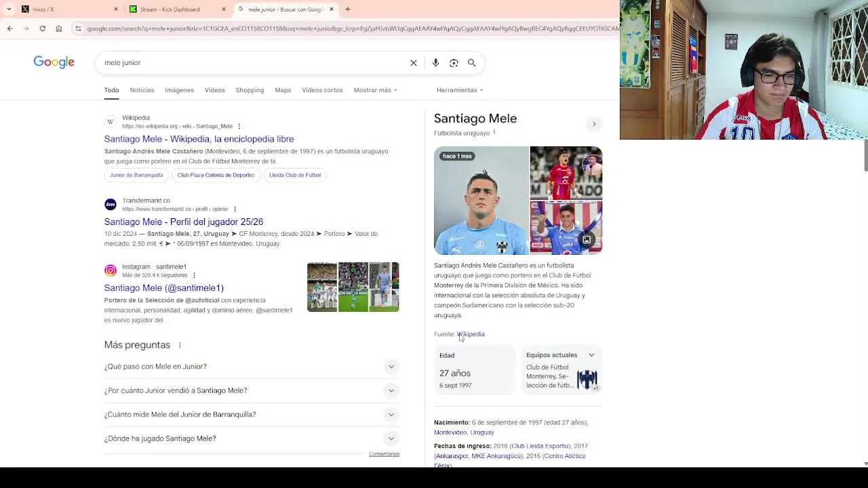Open the Club Lleida Esportiu link
The height and width of the screenshot is (488, 868).
[540, 446]
